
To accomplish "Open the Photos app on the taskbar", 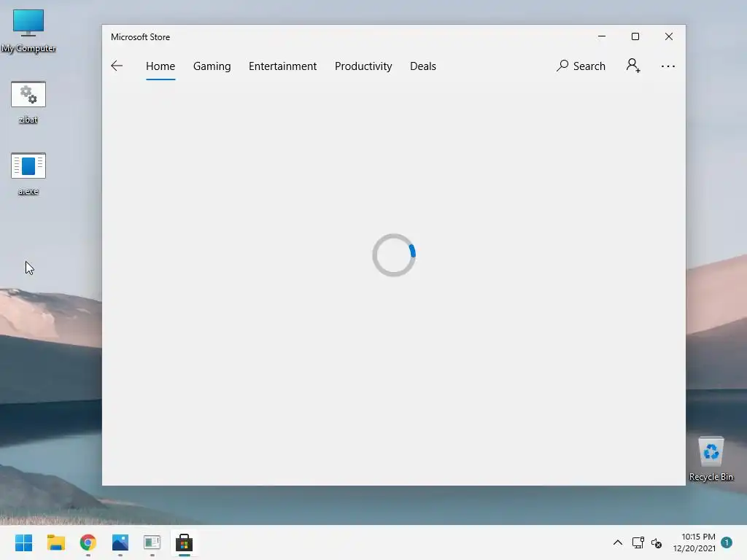I will tap(120, 542).
